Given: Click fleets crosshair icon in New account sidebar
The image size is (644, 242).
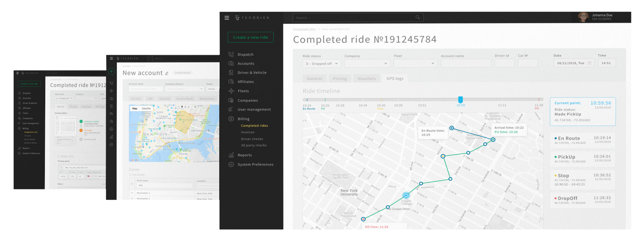Looking at the screenshot, I should click(111, 91).
